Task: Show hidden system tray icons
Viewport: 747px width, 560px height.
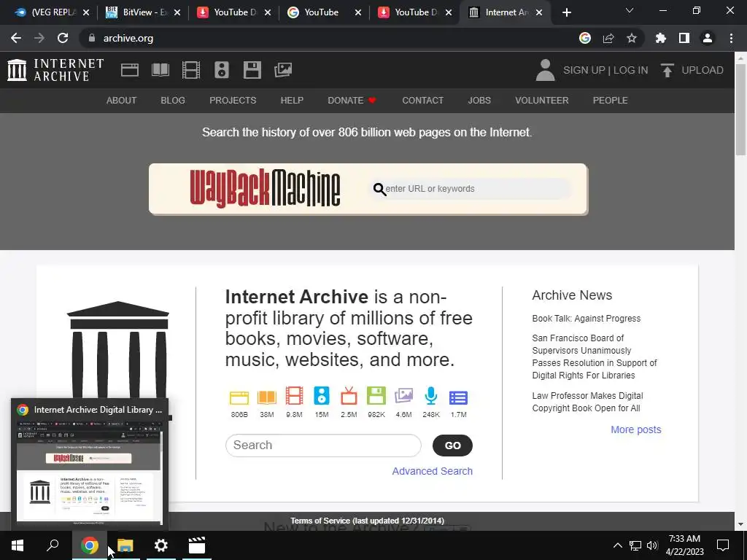Action: (617, 545)
